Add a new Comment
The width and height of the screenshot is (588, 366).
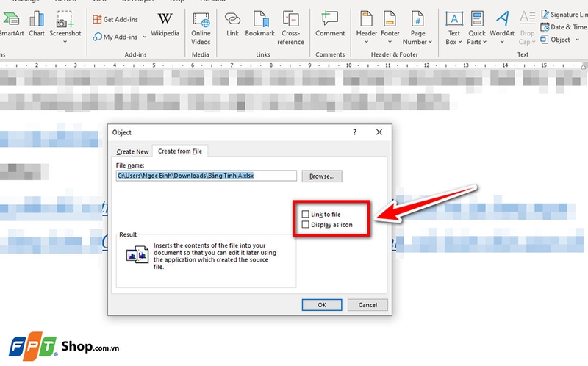click(330, 25)
